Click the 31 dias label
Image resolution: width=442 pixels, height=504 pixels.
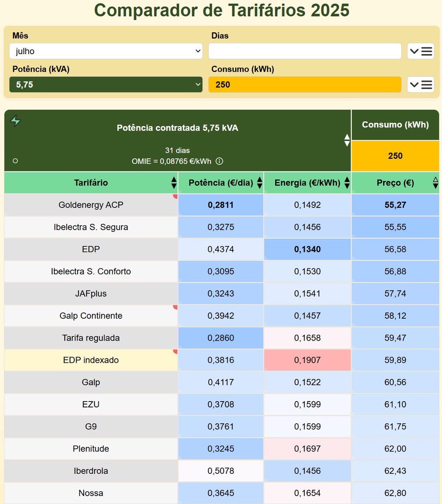pos(177,150)
